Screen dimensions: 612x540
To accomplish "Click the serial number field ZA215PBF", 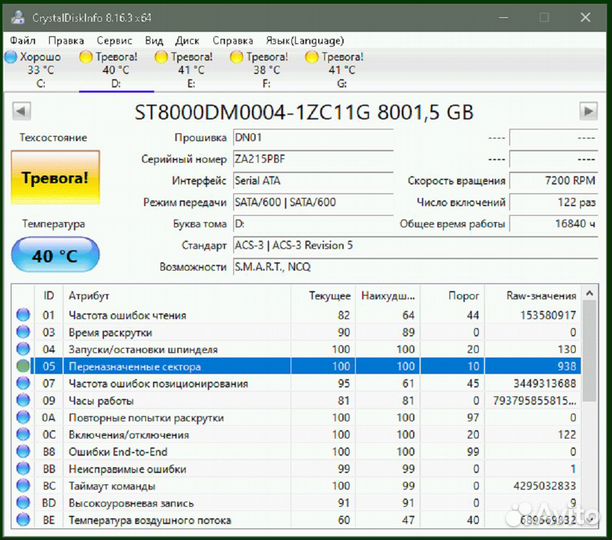I will [313, 159].
